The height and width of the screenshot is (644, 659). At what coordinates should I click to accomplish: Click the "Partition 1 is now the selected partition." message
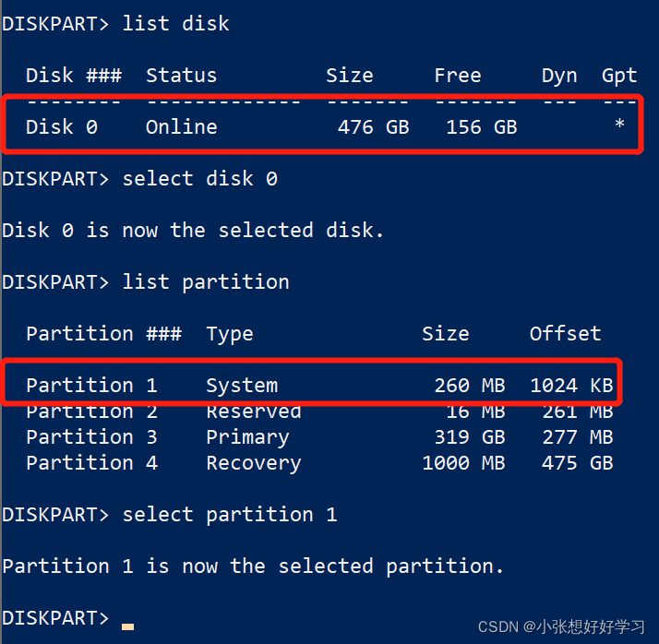tap(253, 566)
